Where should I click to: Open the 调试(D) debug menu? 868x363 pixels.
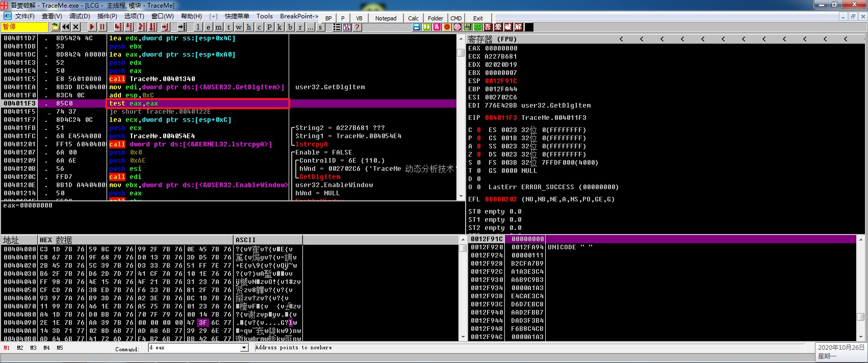pyautogui.click(x=80, y=16)
